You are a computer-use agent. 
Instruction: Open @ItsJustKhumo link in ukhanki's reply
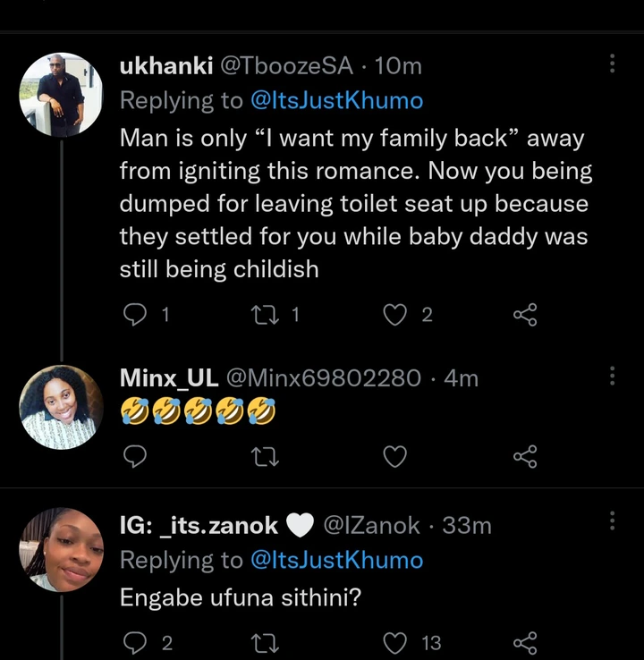coord(336,100)
